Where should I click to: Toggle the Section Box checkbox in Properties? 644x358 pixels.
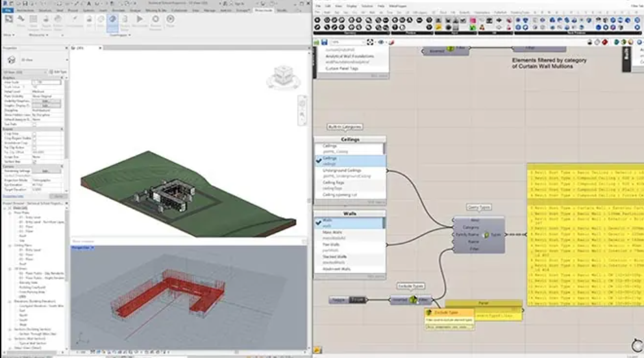[x=34, y=162]
